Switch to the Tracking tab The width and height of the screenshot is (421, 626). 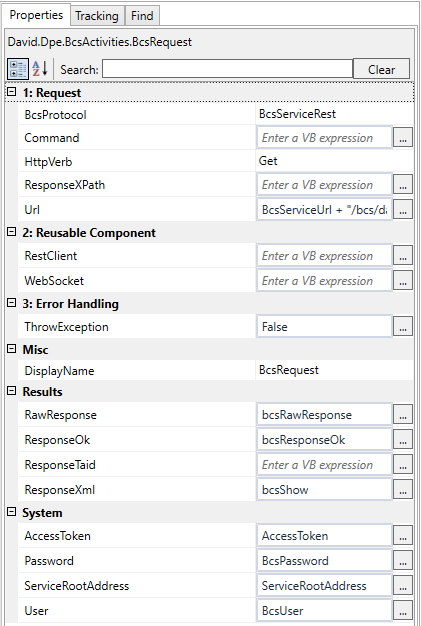97,16
